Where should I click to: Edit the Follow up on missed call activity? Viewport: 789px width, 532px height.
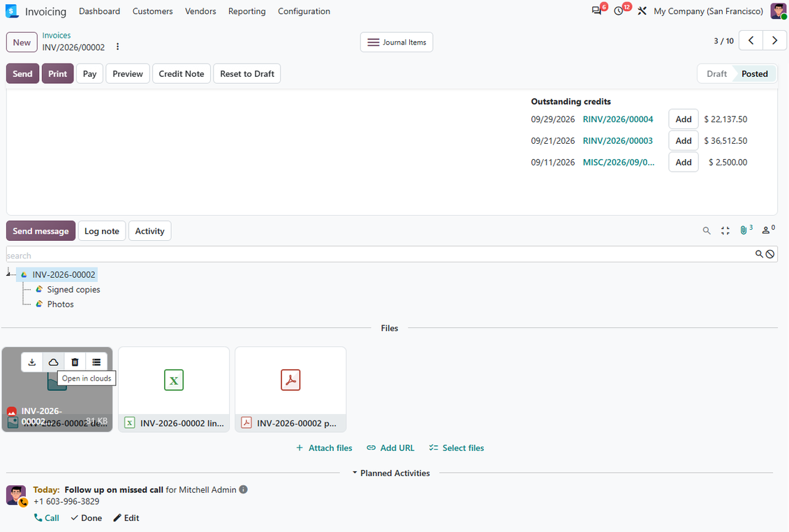tap(126, 518)
